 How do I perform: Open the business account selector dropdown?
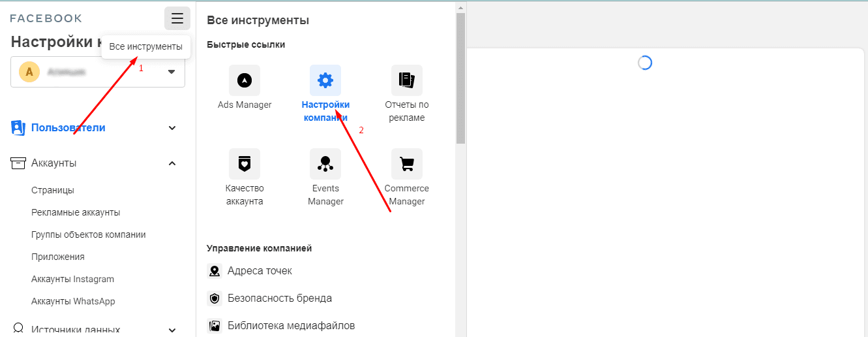coord(98,72)
